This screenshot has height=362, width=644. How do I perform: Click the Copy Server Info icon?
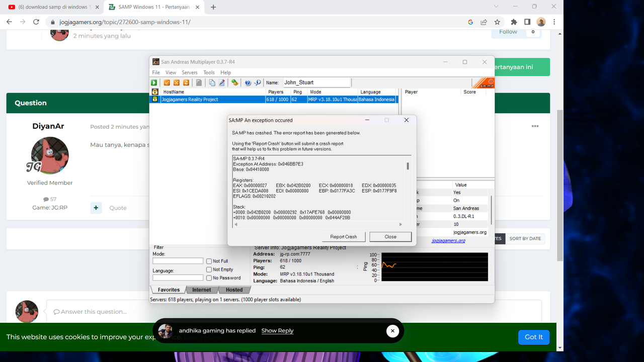pos(212,82)
